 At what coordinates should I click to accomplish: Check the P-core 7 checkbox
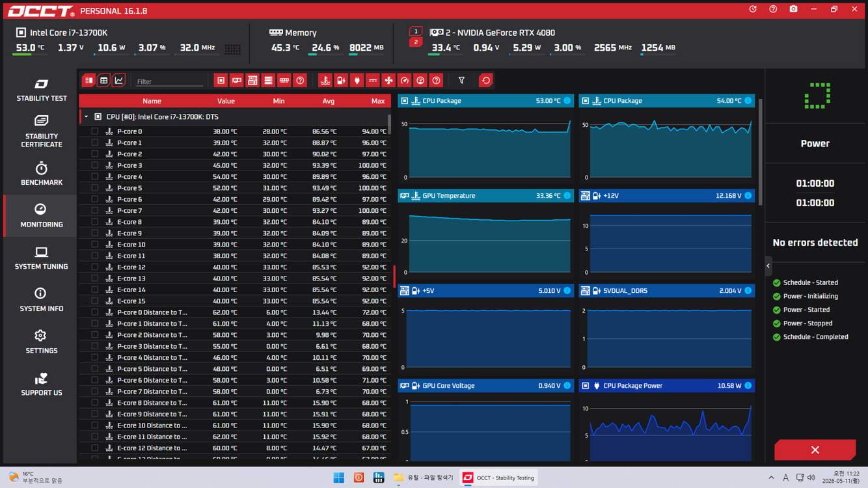95,210
